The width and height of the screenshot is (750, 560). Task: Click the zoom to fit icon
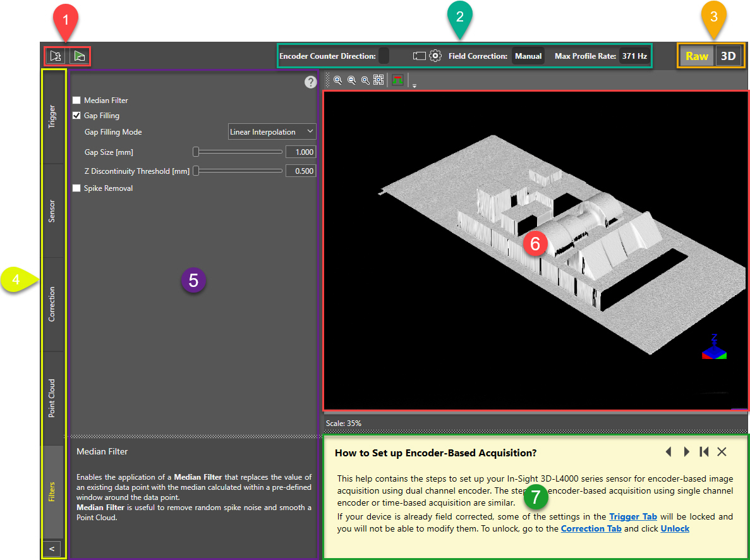coord(378,80)
